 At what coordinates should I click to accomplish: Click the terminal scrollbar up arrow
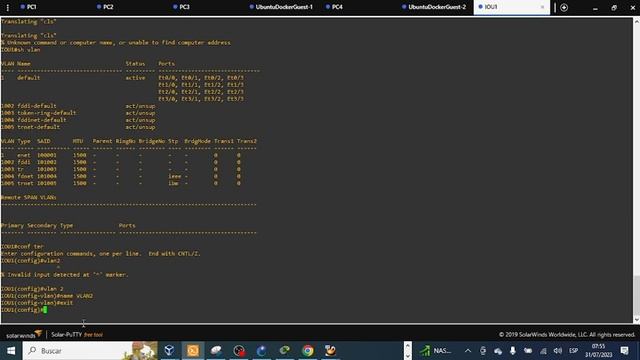pyautogui.click(x=636, y=21)
